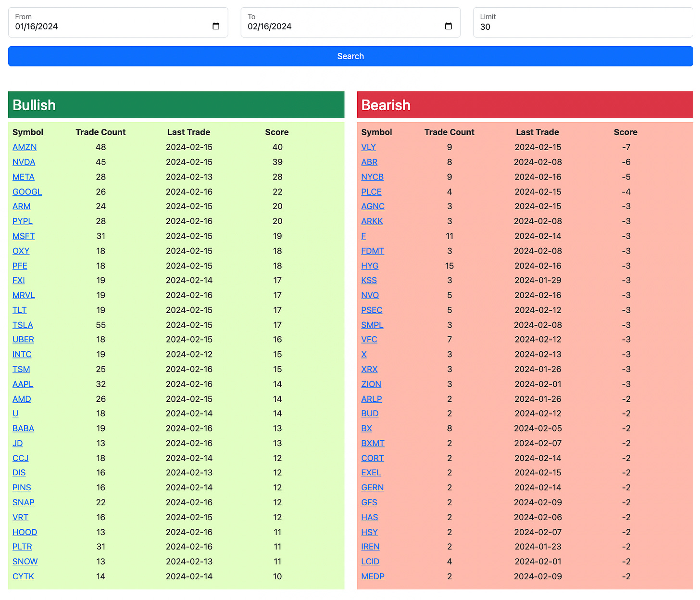Viewport: 700px width, 600px height.
Task: Open the GOOGL symbol link
Action: tap(27, 192)
